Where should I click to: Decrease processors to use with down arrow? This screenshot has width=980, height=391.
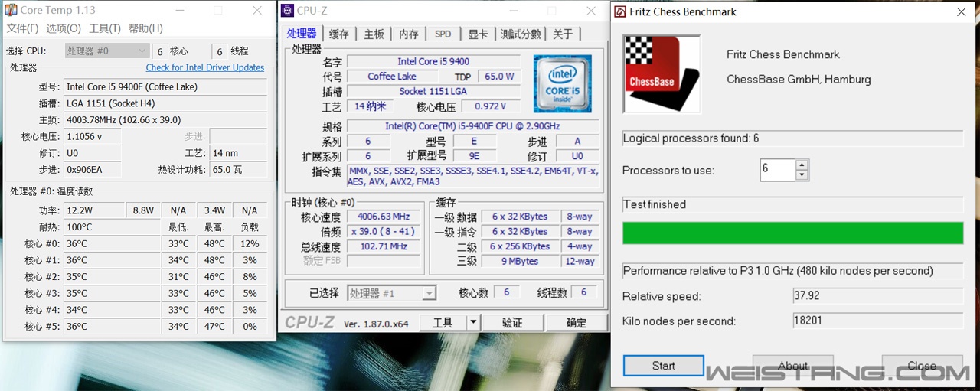[802, 175]
